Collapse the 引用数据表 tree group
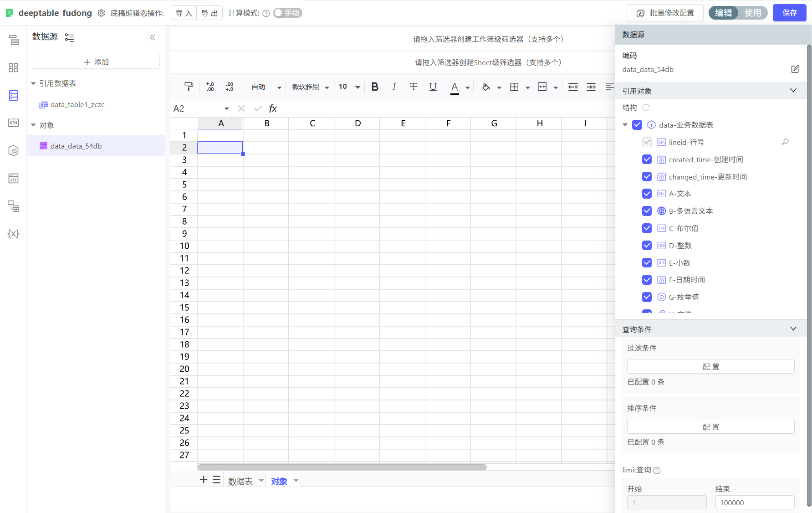This screenshot has height=513, width=812. click(x=33, y=83)
